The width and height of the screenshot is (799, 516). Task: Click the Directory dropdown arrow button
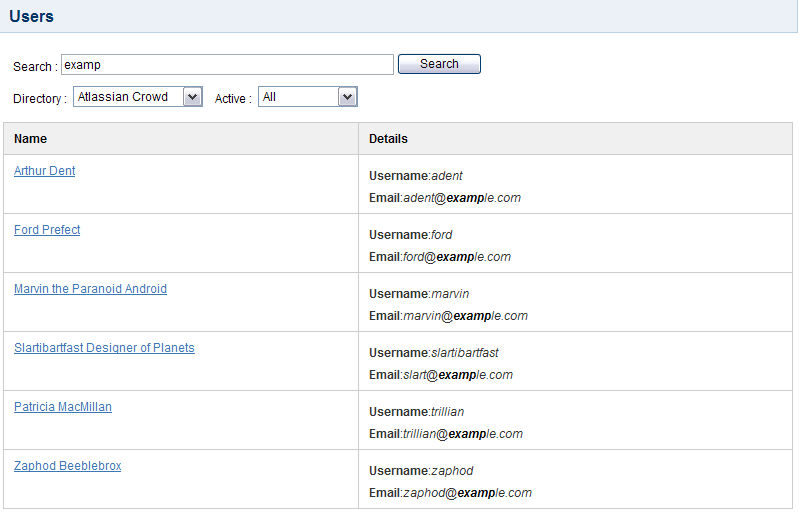(193, 97)
